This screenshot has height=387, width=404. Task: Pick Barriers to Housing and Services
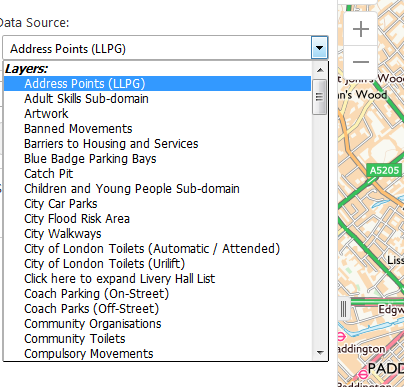157,144
